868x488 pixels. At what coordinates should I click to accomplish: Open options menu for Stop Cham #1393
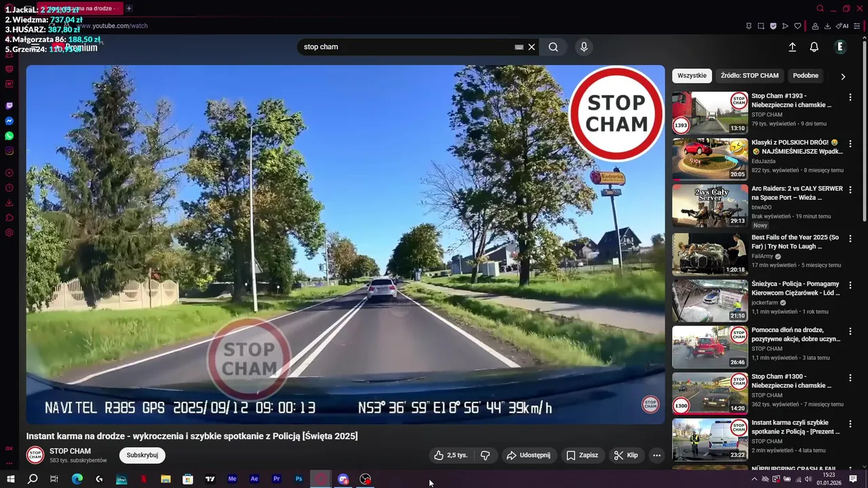[x=850, y=97]
